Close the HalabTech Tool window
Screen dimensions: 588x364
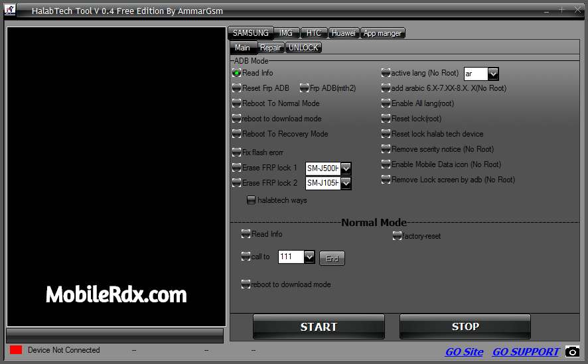[577, 10]
